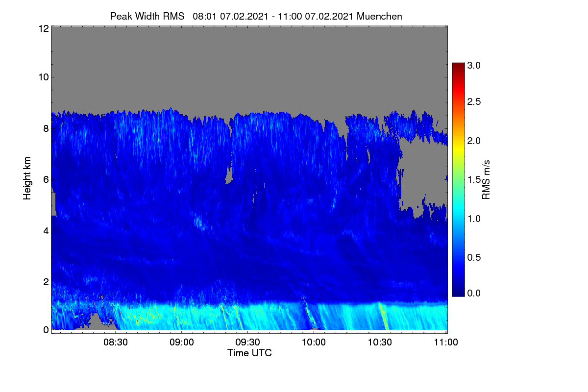The height and width of the screenshot is (392, 588).
Task: Click the colorbar label 2.5
Action: [x=474, y=102]
